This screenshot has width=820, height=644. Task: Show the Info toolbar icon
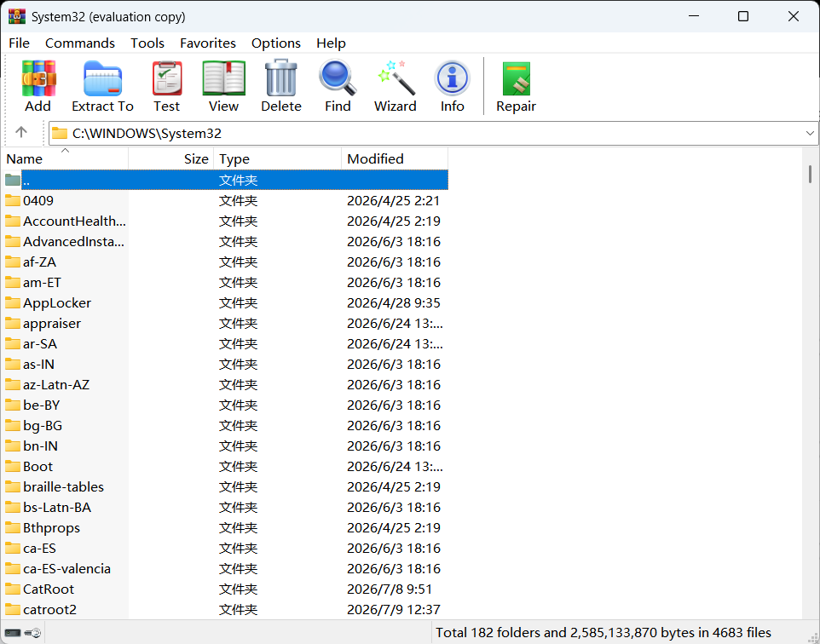[453, 78]
